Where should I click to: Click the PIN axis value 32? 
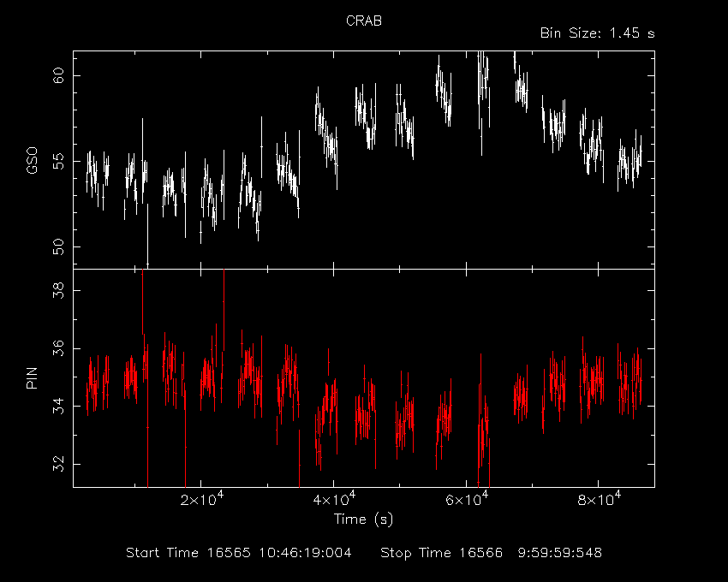click(x=58, y=464)
